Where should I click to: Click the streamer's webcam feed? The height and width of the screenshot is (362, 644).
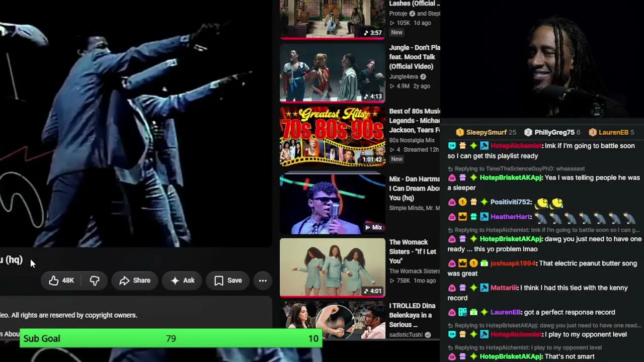[x=542, y=59]
